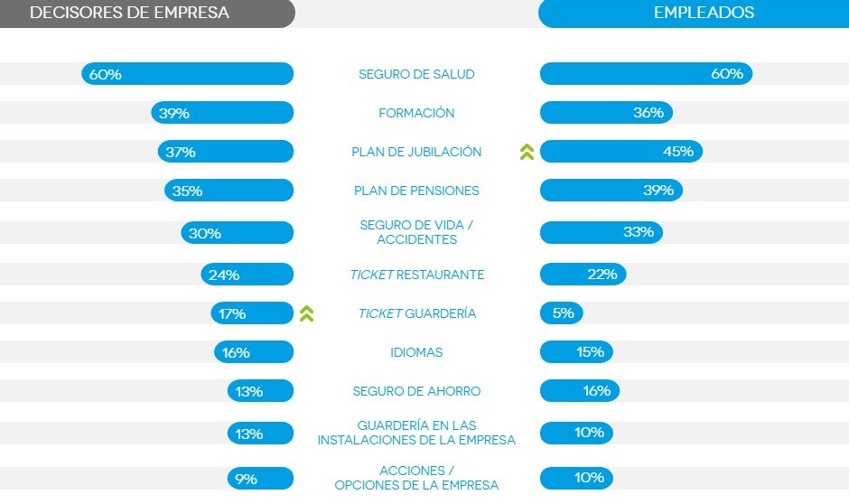Click the green double-chevron beside Ticket Guardería
Viewport: 849px width, 504px height.
(x=307, y=313)
